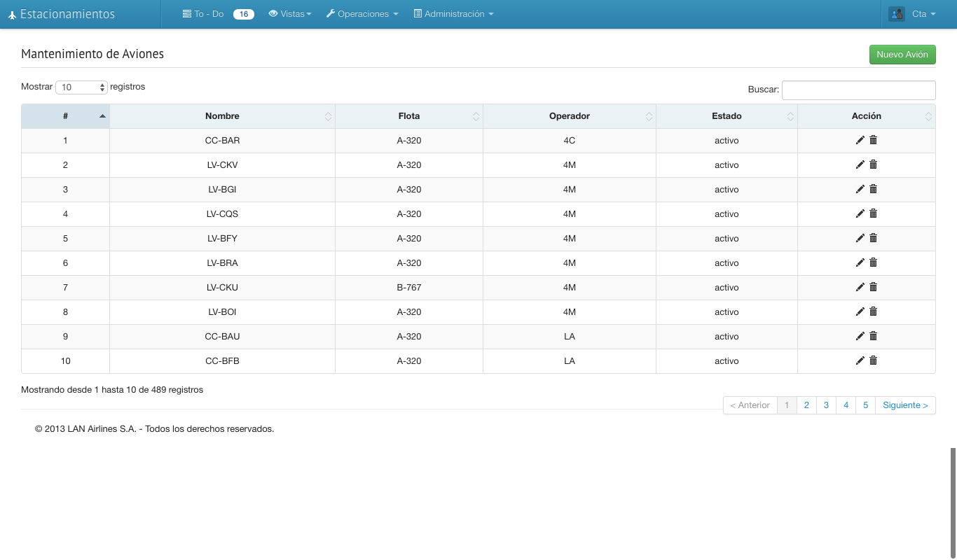The width and height of the screenshot is (957, 560).
Task: Edit the LV-BFY airplane row
Action: tap(860, 238)
